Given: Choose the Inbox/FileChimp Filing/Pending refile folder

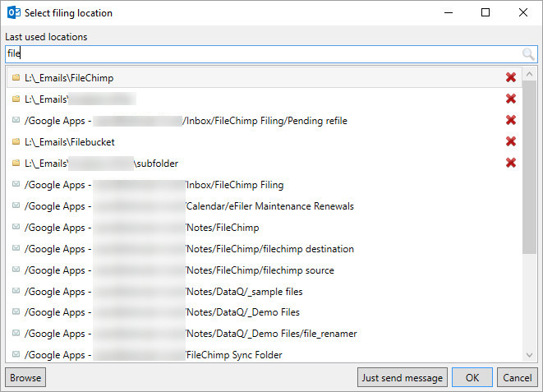Looking at the screenshot, I should (264, 121).
